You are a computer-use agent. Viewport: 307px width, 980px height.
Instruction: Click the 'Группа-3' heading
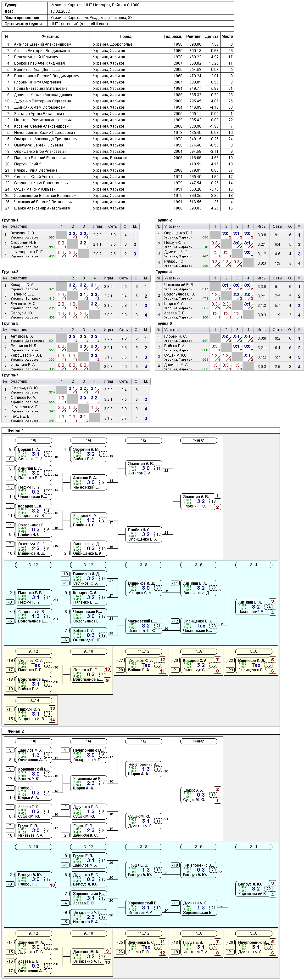[10, 272]
